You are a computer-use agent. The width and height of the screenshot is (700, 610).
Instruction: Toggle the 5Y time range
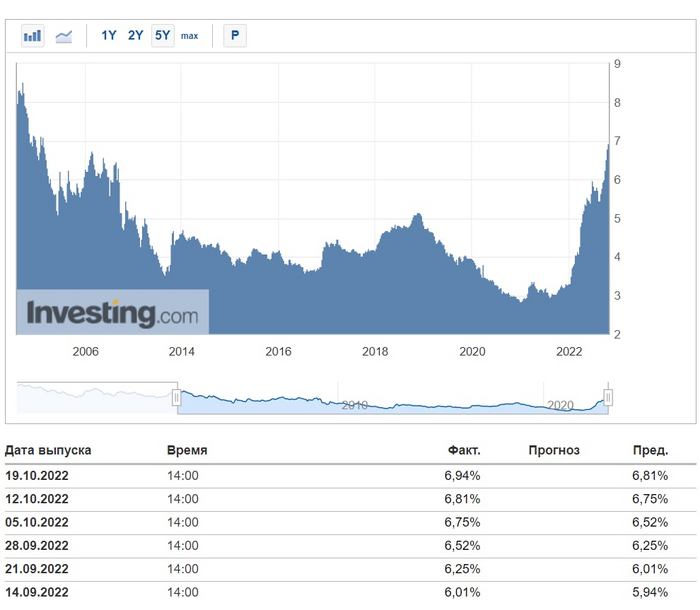point(163,36)
